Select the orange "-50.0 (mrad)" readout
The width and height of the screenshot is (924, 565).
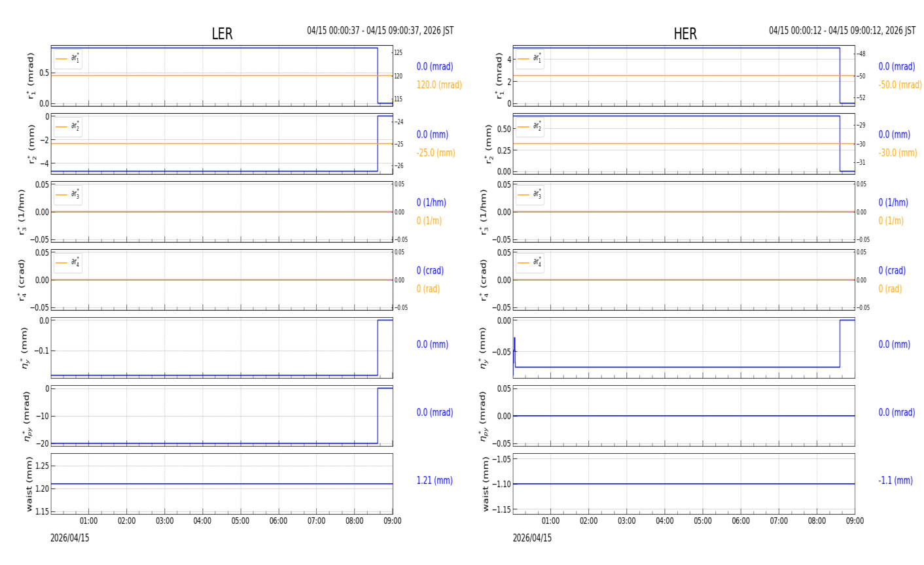click(x=900, y=85)
